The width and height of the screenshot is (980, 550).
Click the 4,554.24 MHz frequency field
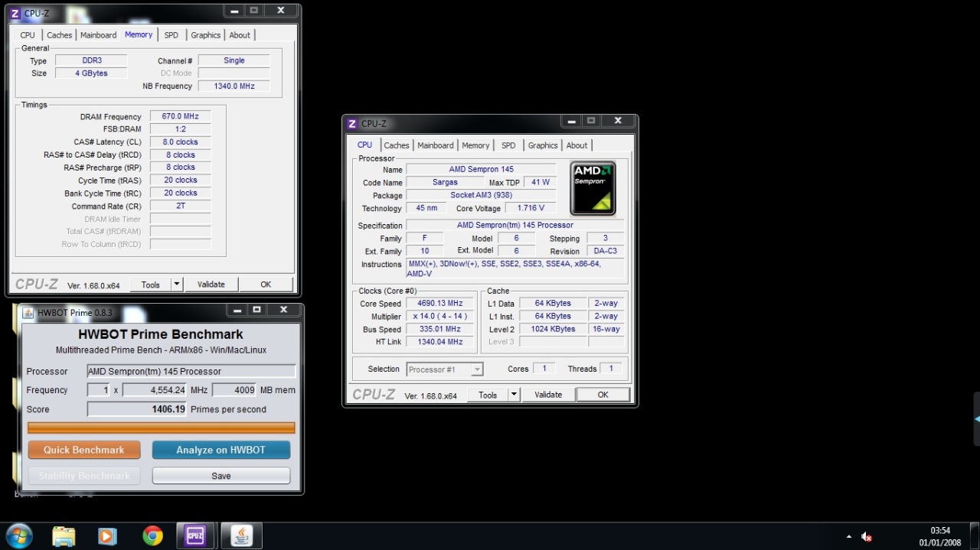coord(155,390)
